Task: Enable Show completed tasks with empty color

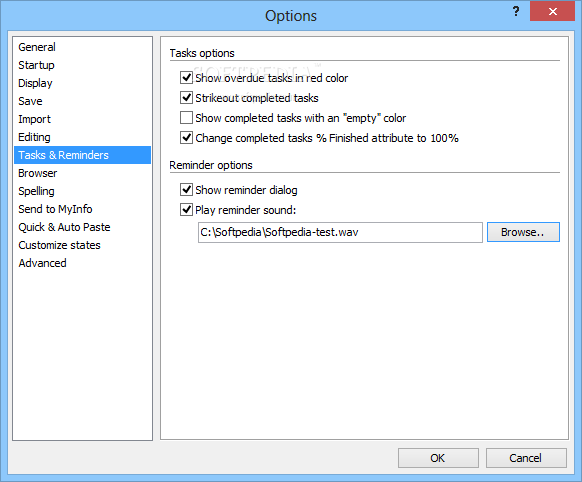Action: click(186, 118)
